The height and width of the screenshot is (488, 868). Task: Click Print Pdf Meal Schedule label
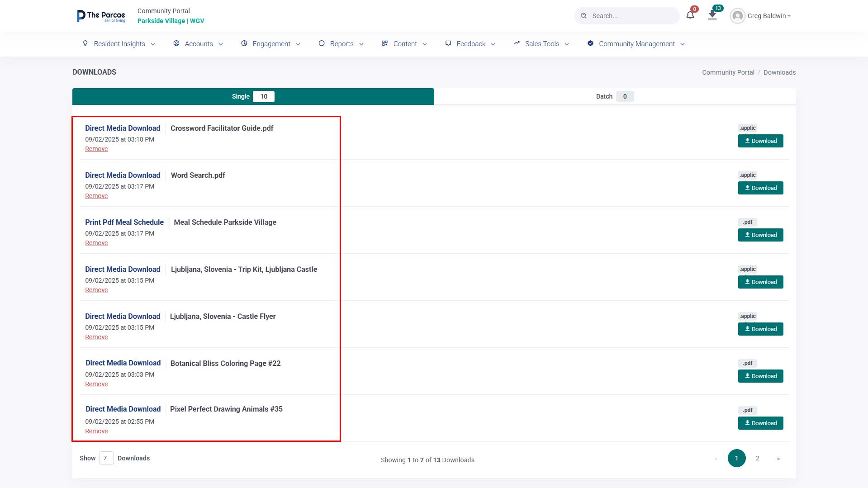pyautogui.click(x=124, y=222)
